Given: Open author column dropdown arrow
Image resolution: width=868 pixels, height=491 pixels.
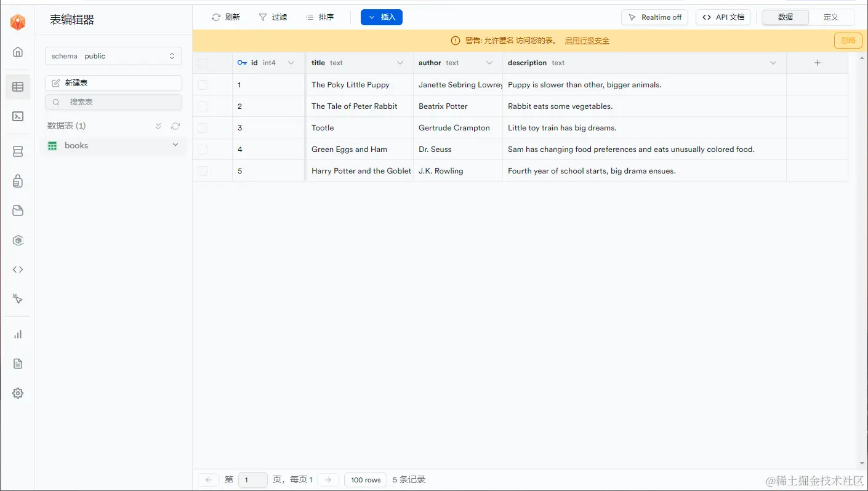Looking at the screenshot, I should (x=489, y=63).
